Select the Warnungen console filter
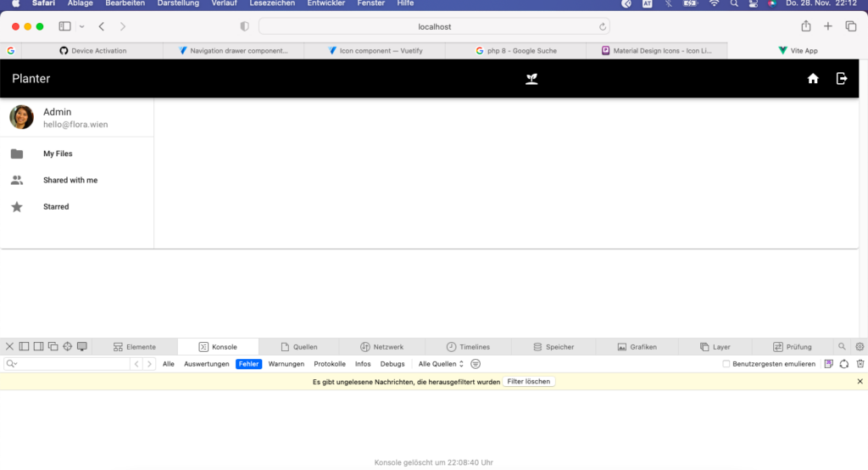Screen dimensions: 868x470 (287, 364)
